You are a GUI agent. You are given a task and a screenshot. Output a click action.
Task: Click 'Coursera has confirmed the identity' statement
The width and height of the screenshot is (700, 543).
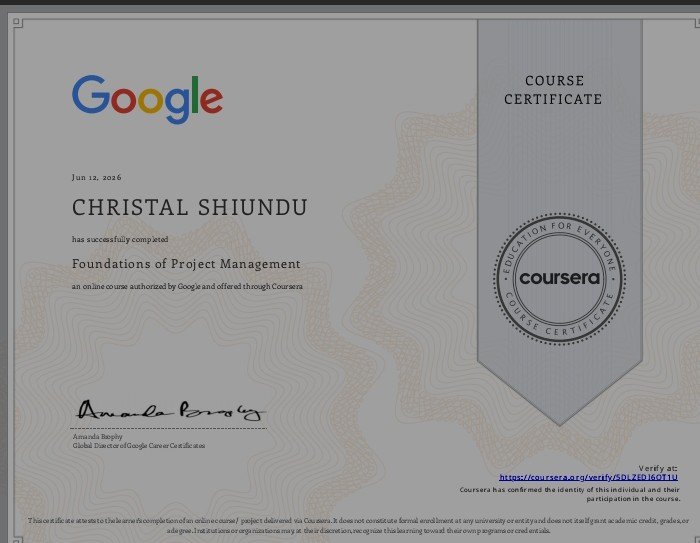coord(570,494)
